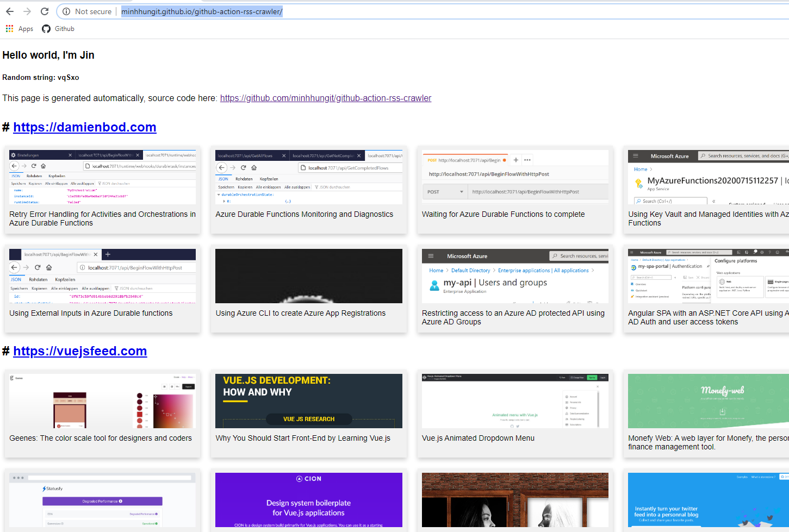This screenshot has width=789, height=532.
Task: Open the vuejsfeed.com heading link
Action: tap(80, 351)
